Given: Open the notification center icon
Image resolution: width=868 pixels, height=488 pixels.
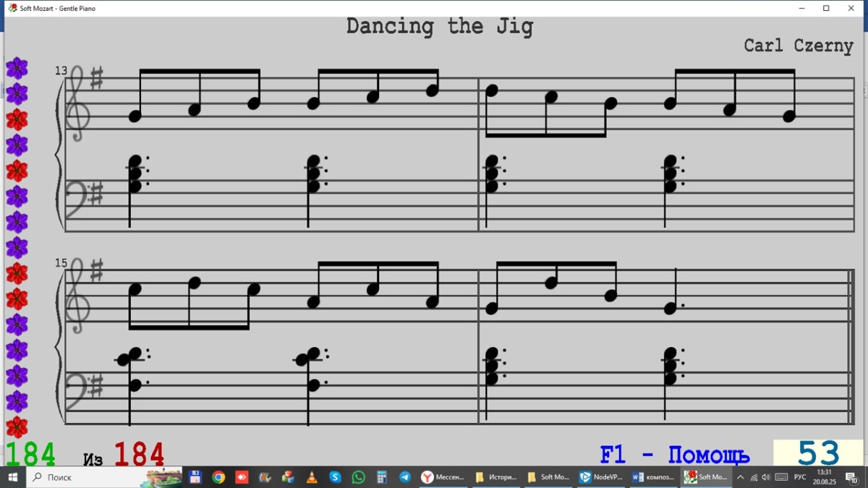Looking at the screenshot, I should [851, 477].
